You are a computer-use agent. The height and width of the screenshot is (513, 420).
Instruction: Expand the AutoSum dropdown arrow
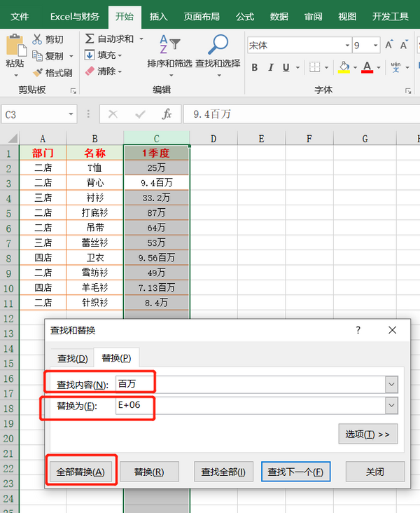(x=141, y=39)
